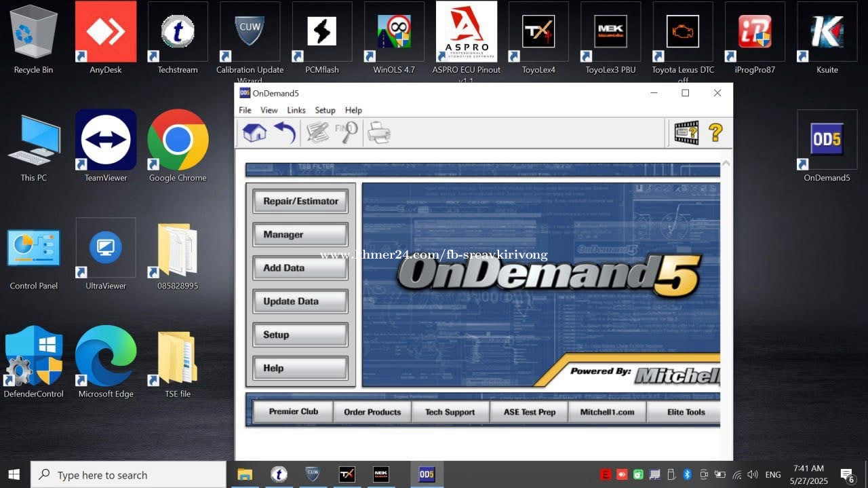Select the Recycle Bin desktop icon
The image size is (868, 488).
[x=33, y=39]
